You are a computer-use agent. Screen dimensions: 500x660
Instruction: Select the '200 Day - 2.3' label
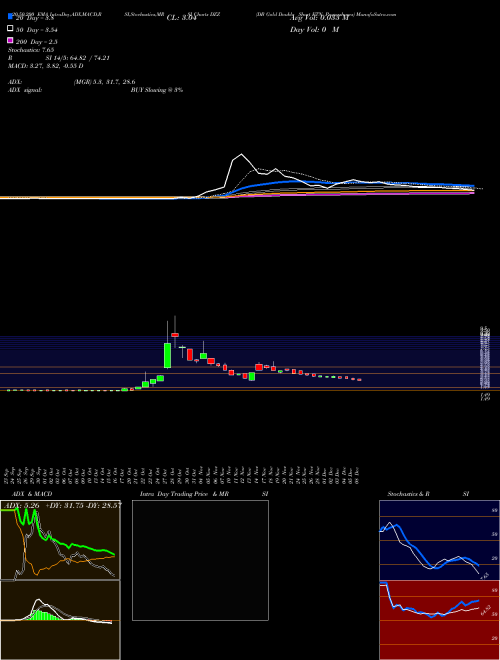click(37, 42)
